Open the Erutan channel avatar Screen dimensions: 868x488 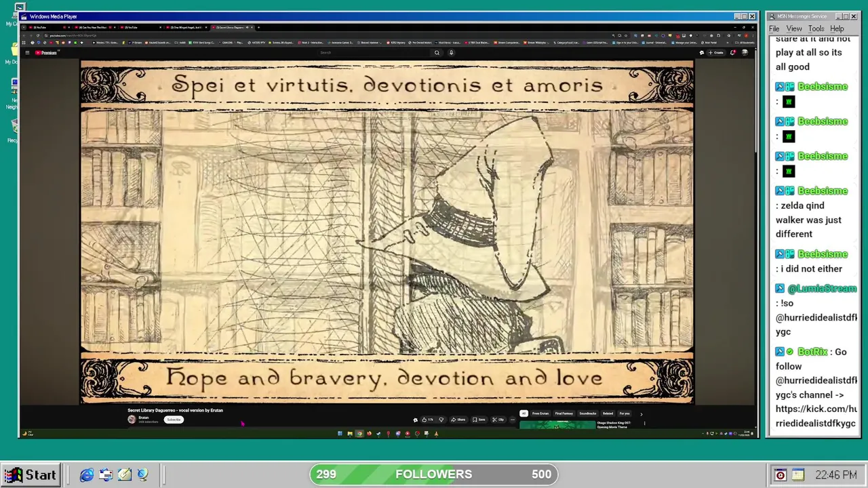132,420
